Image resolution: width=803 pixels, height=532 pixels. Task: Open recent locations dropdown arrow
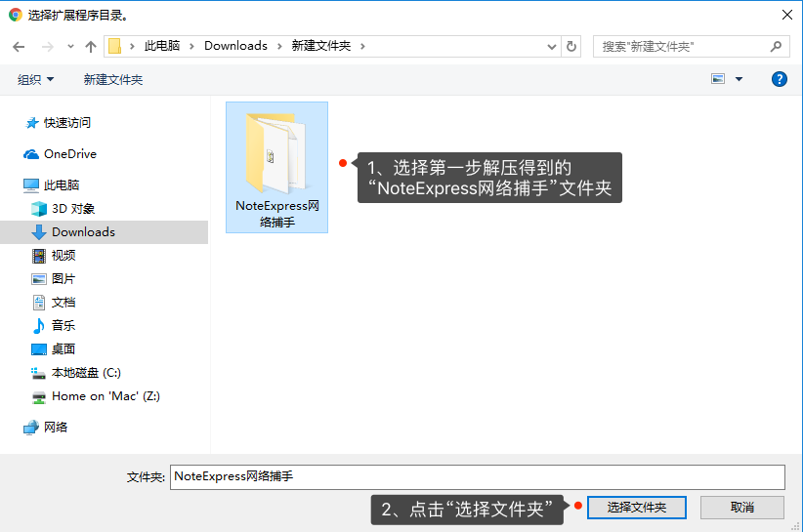click(70, 47)
